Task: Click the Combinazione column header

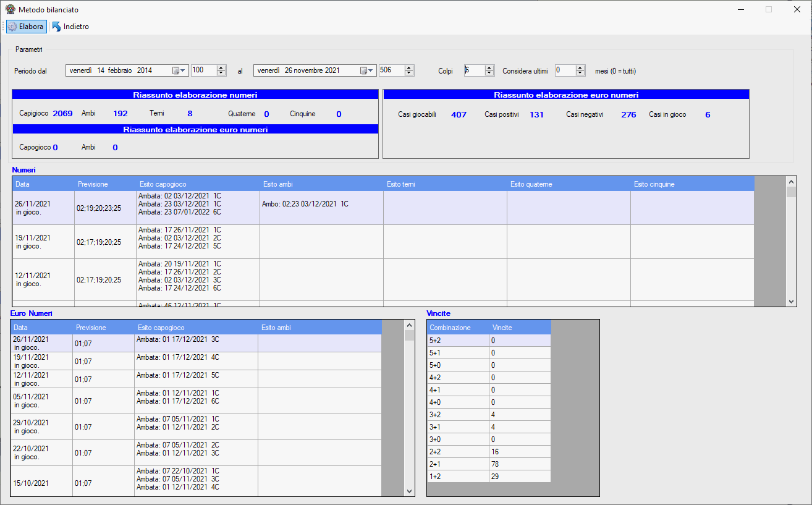Action: [x=458, y=328]
